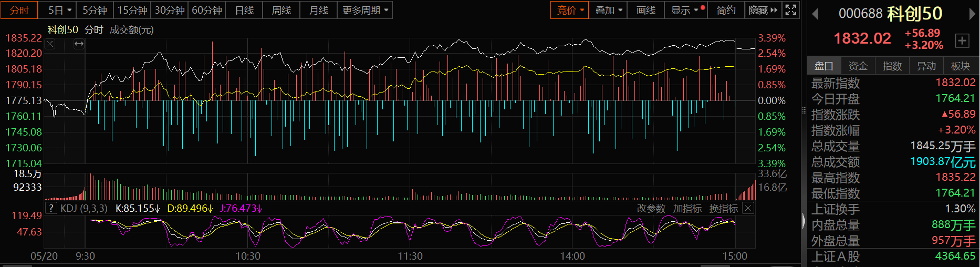Open the 显示 display dropdown
980x267 pixels.
click(x=685, y=10)
